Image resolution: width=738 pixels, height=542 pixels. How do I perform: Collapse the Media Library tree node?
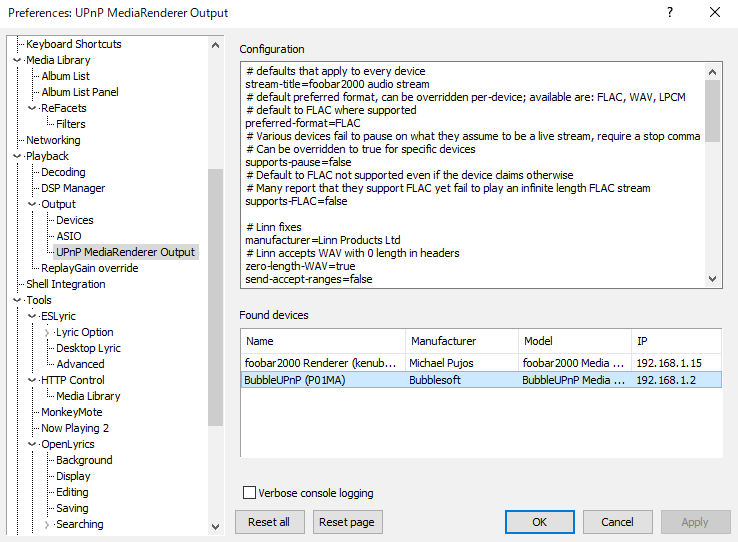(x=17, y=60)
